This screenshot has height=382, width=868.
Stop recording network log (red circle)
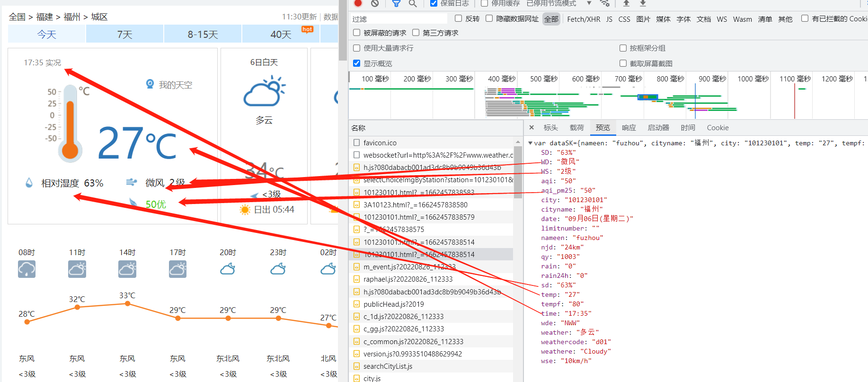click(x=358, y=3)
